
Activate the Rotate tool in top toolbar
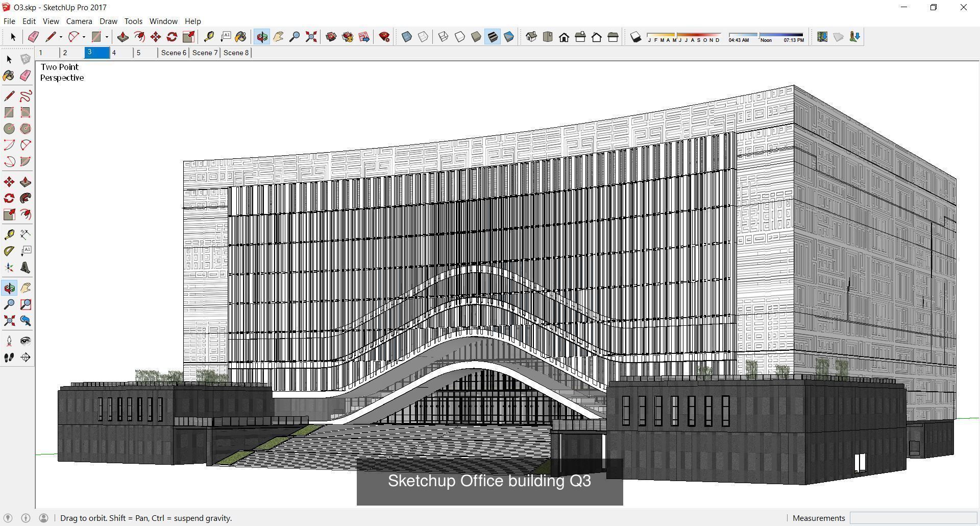172,37
